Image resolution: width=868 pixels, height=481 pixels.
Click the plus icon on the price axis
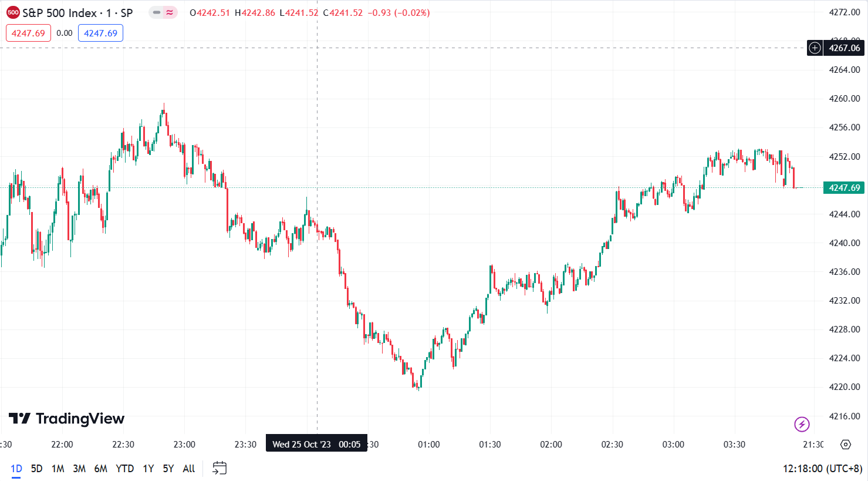click(x=815, y=48)
